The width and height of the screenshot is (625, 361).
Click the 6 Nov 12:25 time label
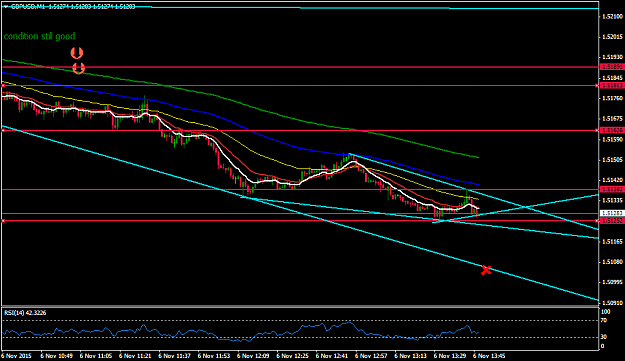293,355
